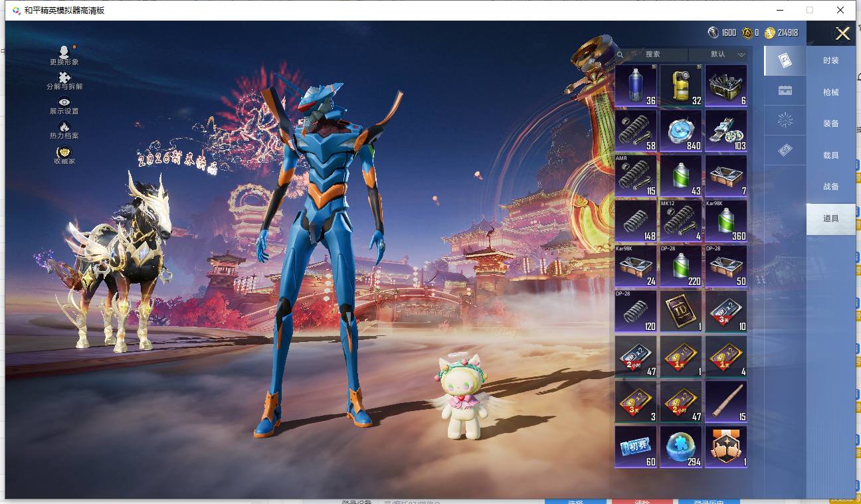Select the scrap metal crate item (6)
861x504 pixels.
click(x=726, y=86)
